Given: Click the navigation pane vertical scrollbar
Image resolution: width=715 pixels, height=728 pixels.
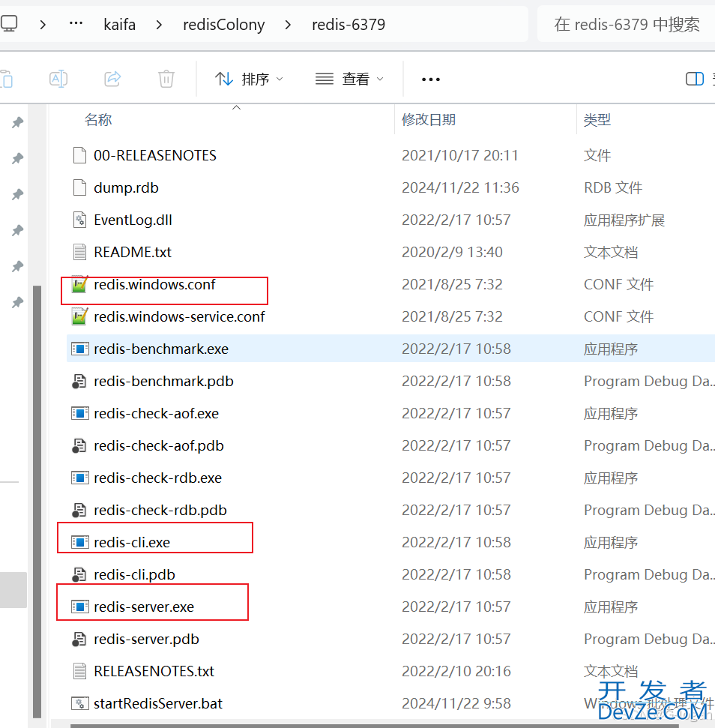Looking at the screenshot, I should tap(37, 502).
